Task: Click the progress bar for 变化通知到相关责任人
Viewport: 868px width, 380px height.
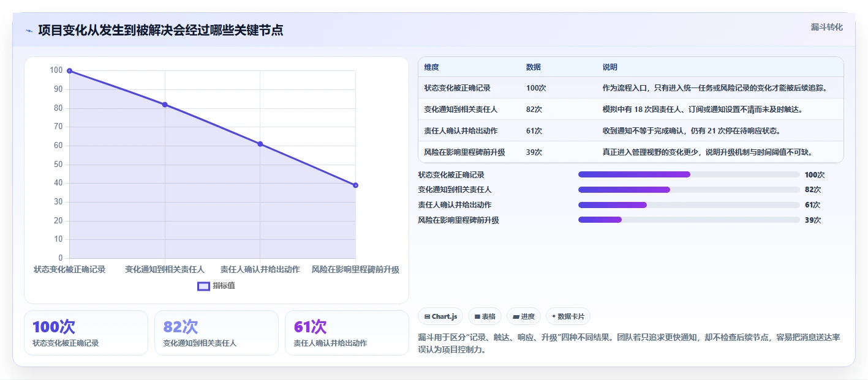Action: point(689,190)
